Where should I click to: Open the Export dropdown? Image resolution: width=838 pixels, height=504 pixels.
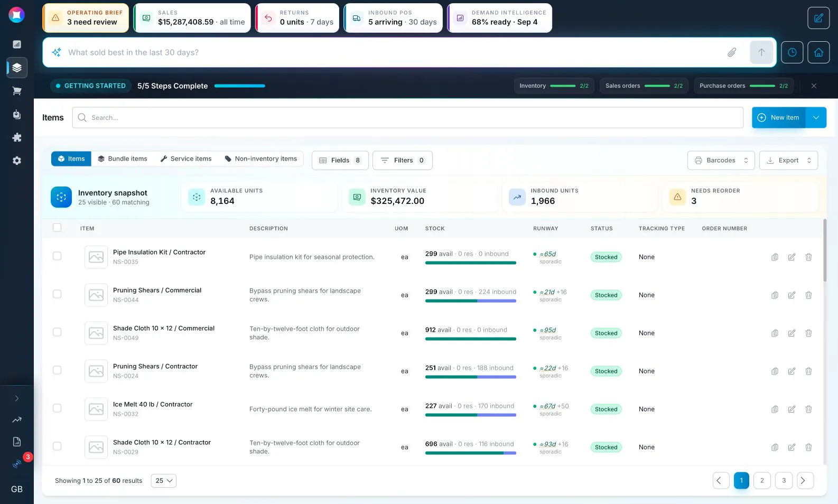click(788, 161)
